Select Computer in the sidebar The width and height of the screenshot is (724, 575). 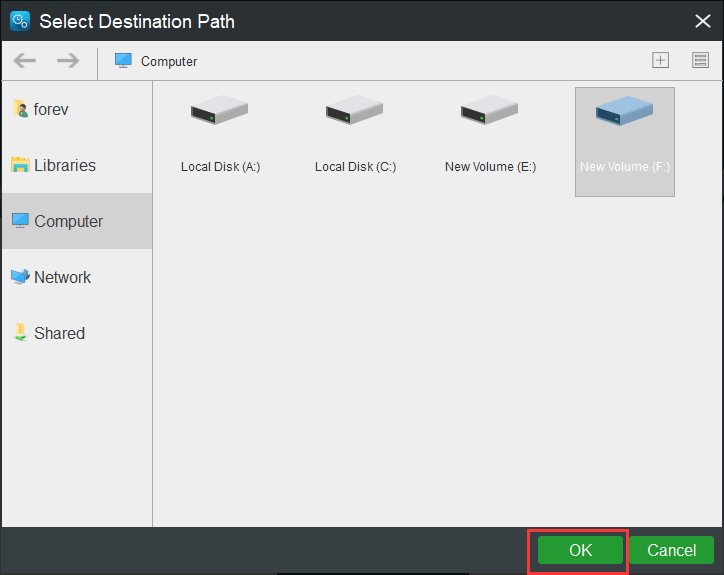click(x=77, y=221)
